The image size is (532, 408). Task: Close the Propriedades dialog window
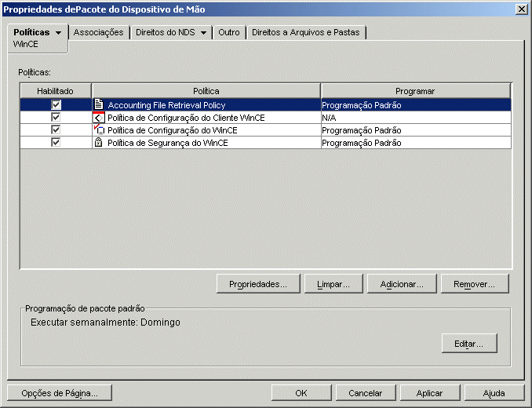tap(521, 9)
